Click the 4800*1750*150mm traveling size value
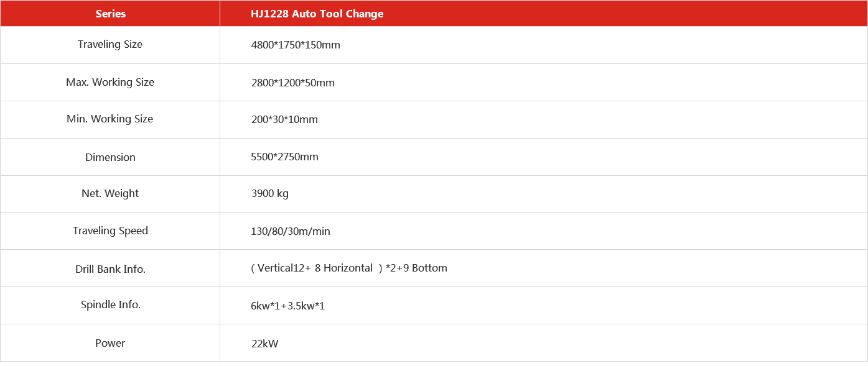Viewport: 868px width, 366px height. pos(295,45)
